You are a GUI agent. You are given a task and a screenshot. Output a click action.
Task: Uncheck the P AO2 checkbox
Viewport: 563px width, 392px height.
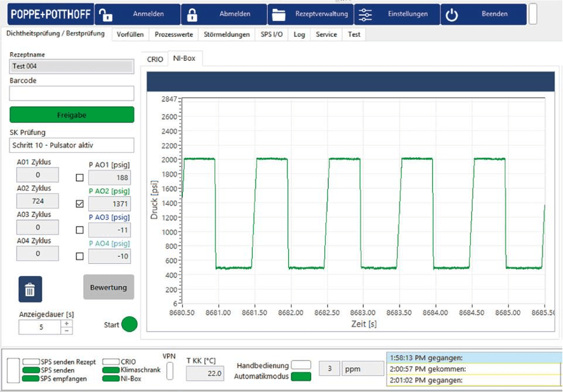79,204
